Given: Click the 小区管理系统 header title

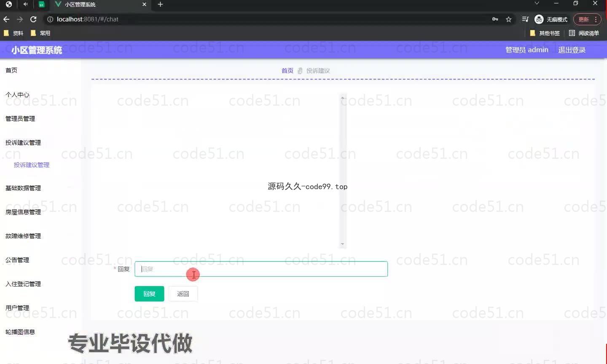Looking at the screenshot, I should click(x=37, y=50).
